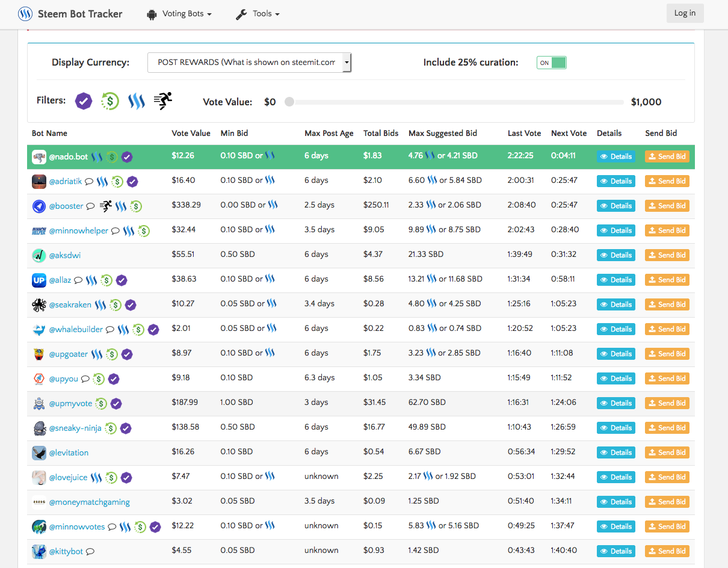728x568 pixels.
Task: Send Bid to @nado.bot
Action: 667,156
